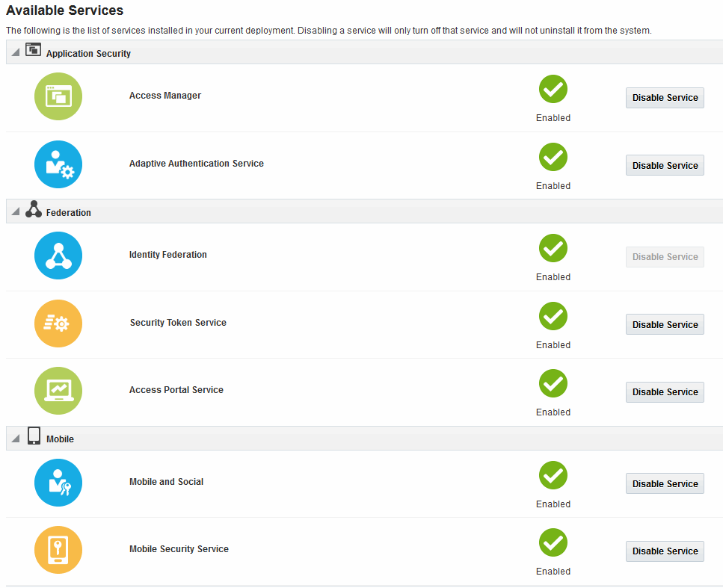Viewport: 723px width, 588px height.
Task: Click the Mobile and Social icon
Action: 58,483
